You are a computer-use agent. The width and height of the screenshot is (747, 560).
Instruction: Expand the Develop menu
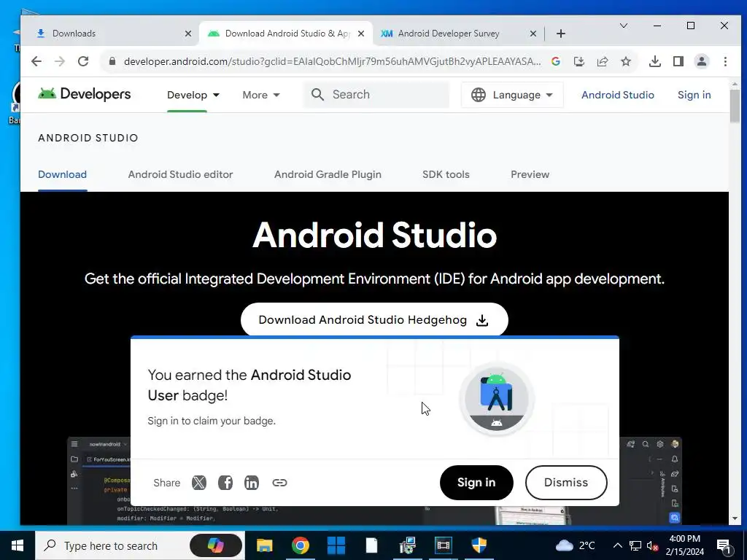tap(193, 95)
